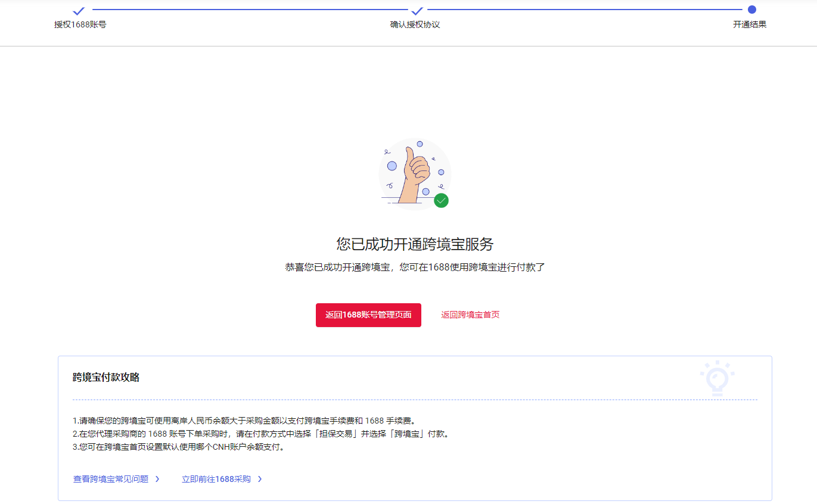The height and width of the screenshot is (504, 817).
Task: Click the progress line between steps one and two
Action: tap(250, 10)
